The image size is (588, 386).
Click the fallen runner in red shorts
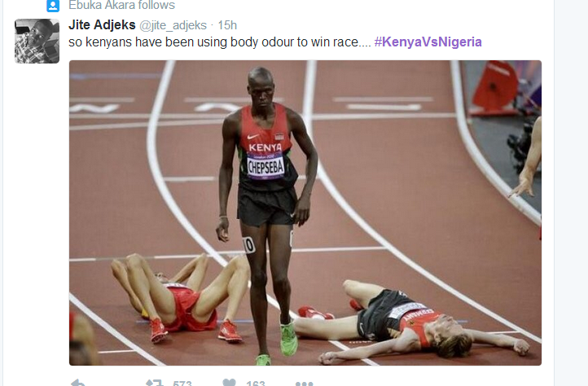(180, 296)
